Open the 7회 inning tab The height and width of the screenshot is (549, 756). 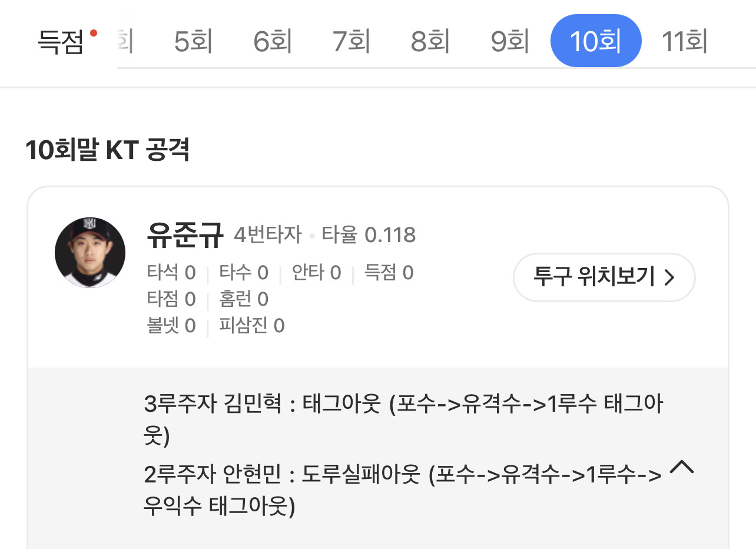pyautogui.click(x=351, y=42)
